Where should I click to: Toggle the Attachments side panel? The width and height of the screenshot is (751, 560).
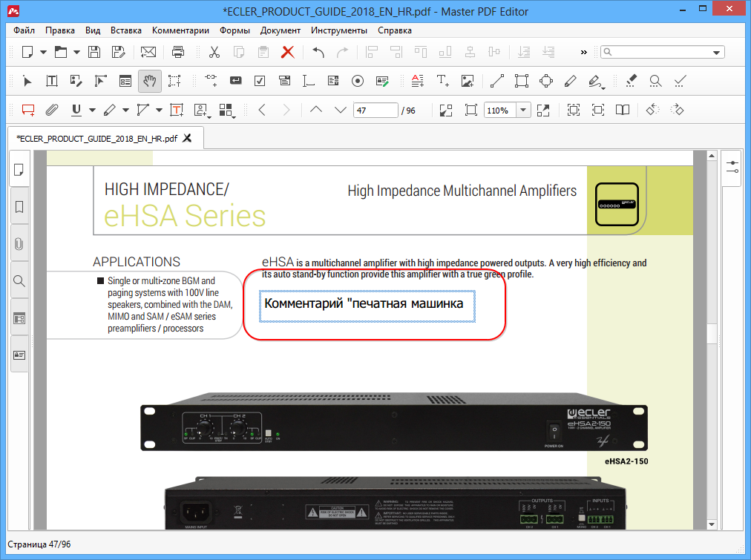tap(19, 243)
